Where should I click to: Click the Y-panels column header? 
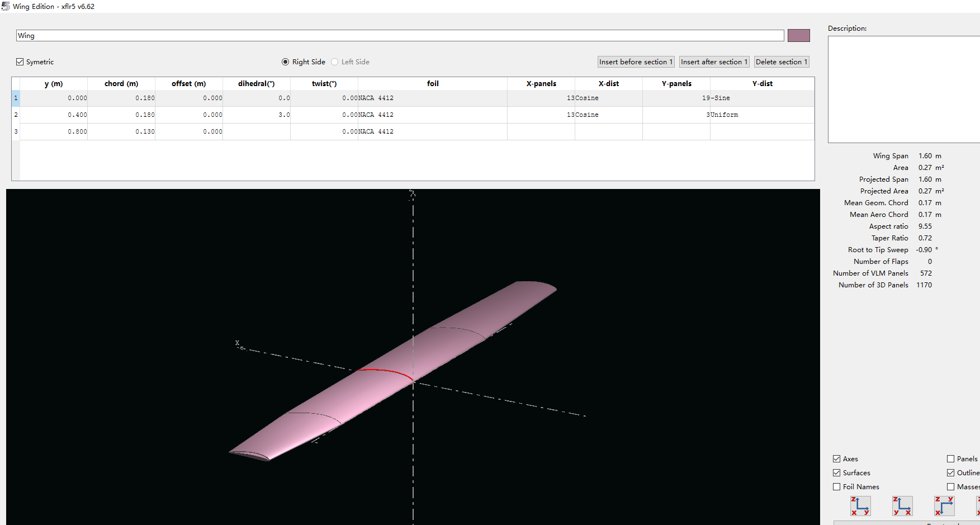(x=676, y=83)
